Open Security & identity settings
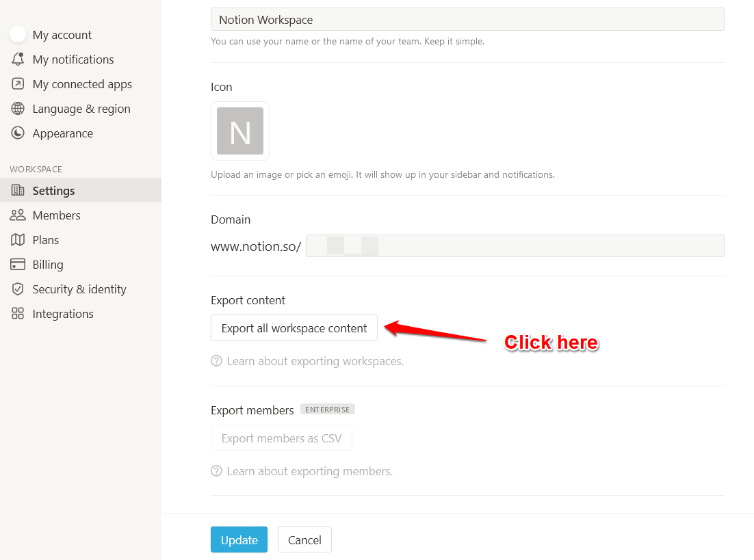 [x=81, y=289]
